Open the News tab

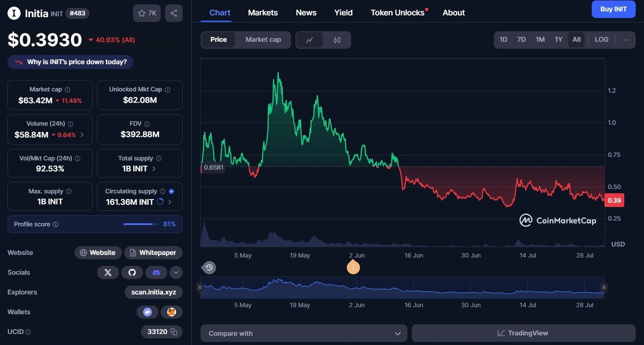(306, 13)
